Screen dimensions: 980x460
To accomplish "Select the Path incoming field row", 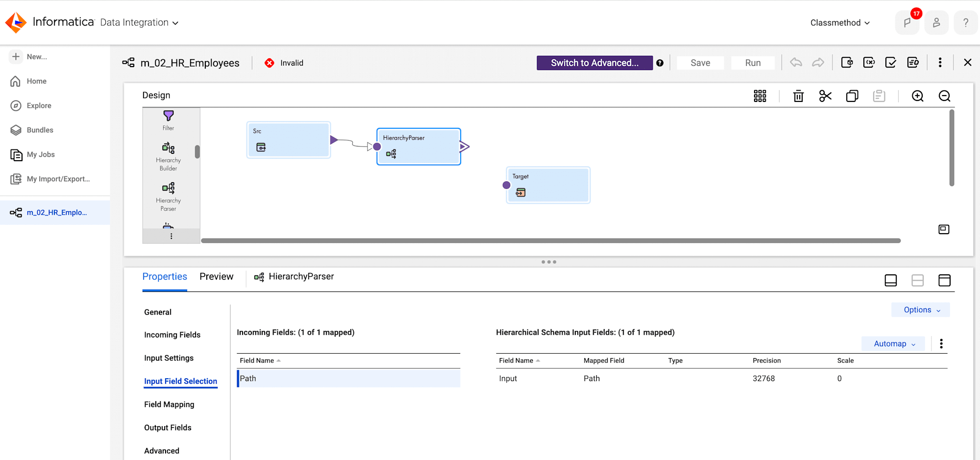I will tap(348, 378).
